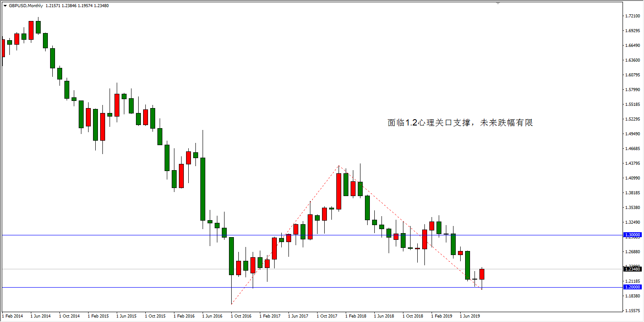Viewport: 644px width, 322px height.
Task: Select the GBPUSD,Monthly chart title text
Action: (x=25, y=6)
